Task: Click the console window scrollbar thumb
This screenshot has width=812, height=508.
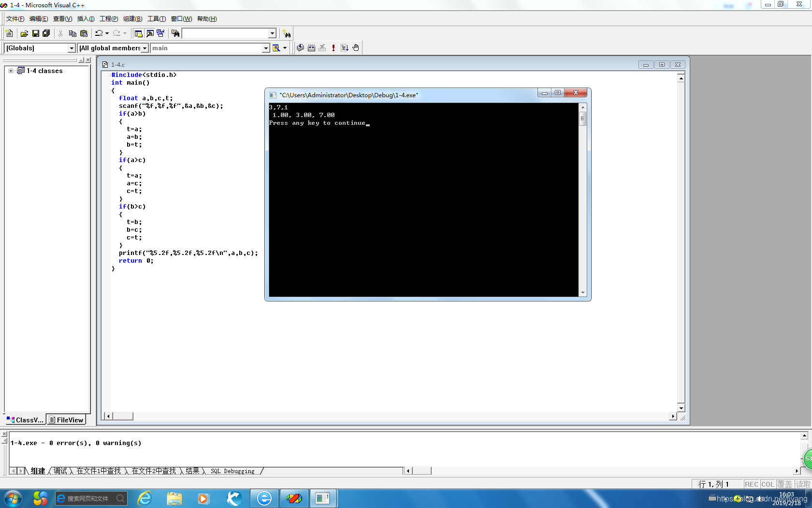Action: tap(582, 118)
